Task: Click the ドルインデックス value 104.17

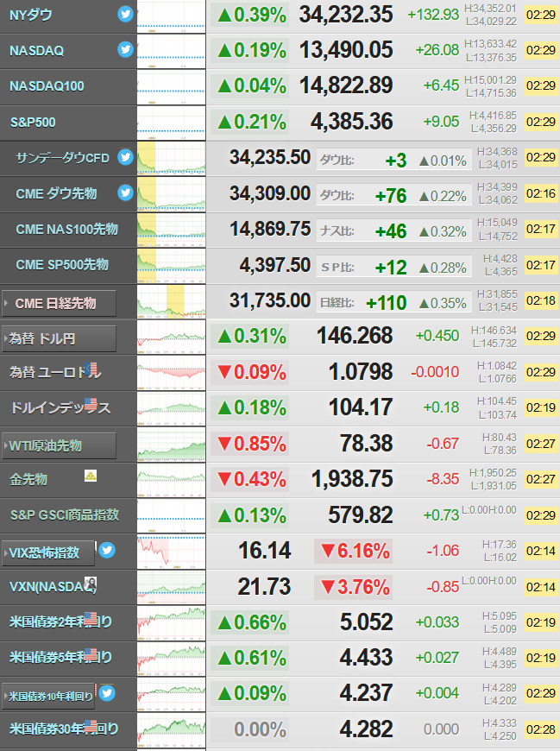Action: coord(361,407)
